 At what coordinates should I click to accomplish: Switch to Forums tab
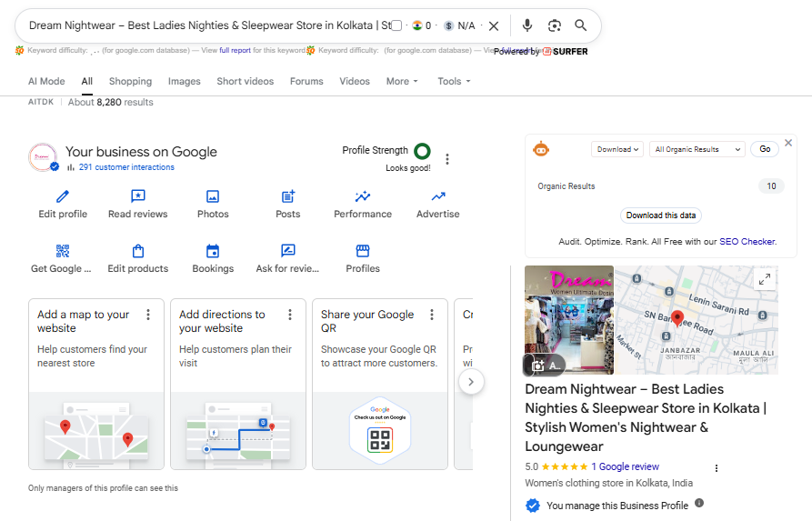pyautogui.click(x=306, y=81)
